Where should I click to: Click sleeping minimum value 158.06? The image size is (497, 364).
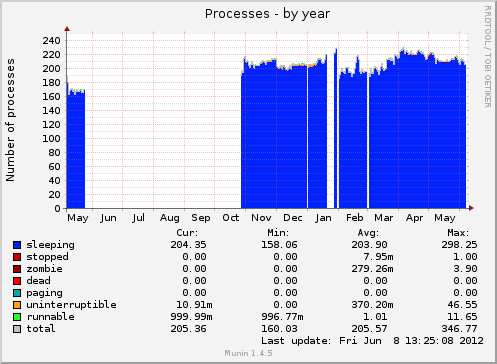coord(279,245)
